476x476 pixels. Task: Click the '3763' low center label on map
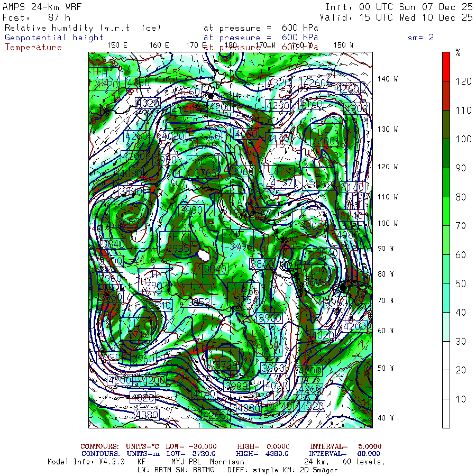(x=206, y=173)
